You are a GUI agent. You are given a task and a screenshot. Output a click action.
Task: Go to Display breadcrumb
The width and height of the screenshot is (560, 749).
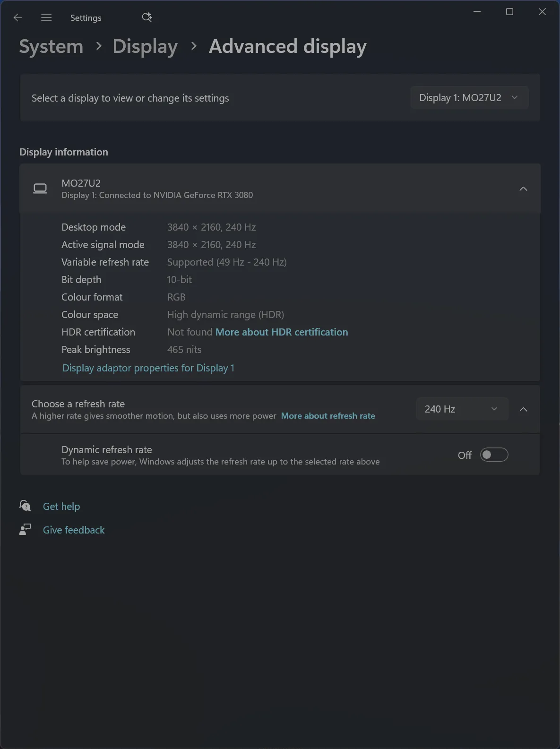[145, 46]
